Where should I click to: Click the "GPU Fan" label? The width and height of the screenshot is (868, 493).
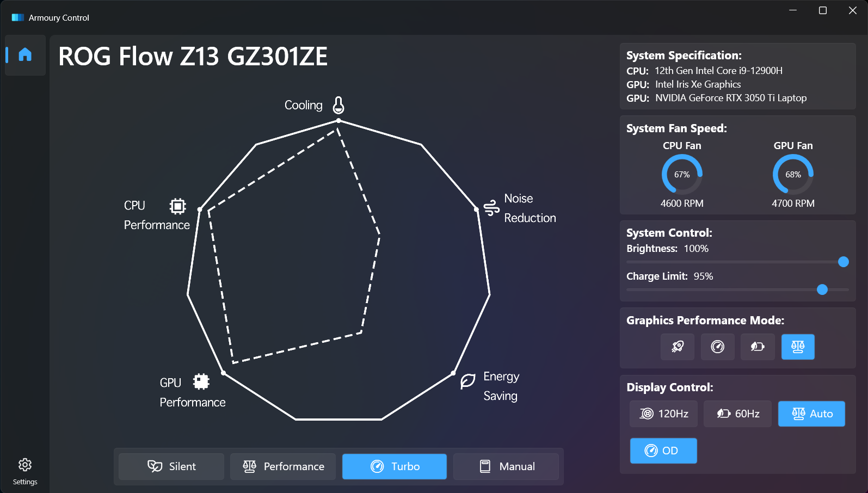793,146
